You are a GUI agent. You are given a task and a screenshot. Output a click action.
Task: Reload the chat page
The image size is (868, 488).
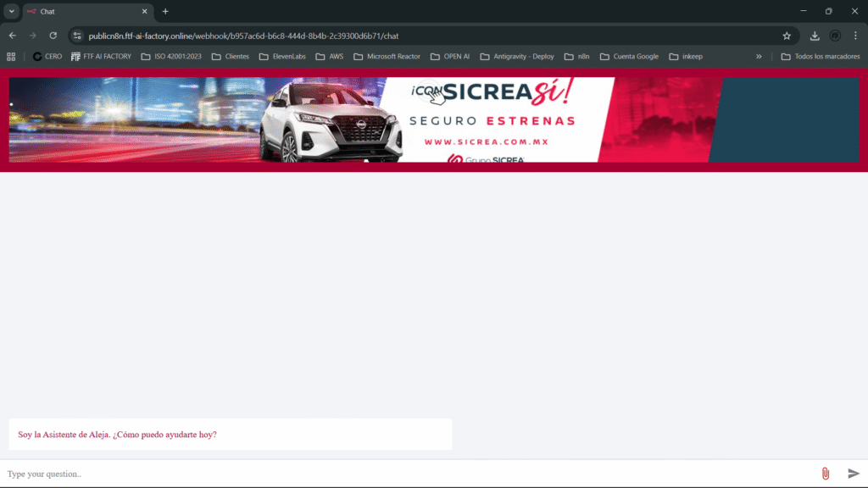point(53,36)
